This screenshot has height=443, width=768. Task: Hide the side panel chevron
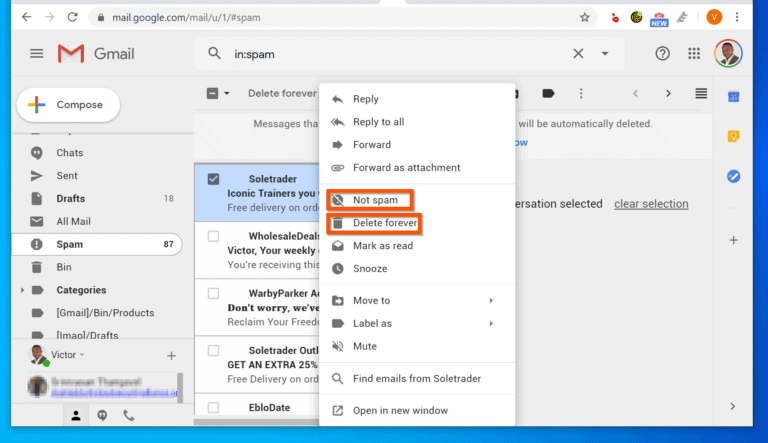733,406
